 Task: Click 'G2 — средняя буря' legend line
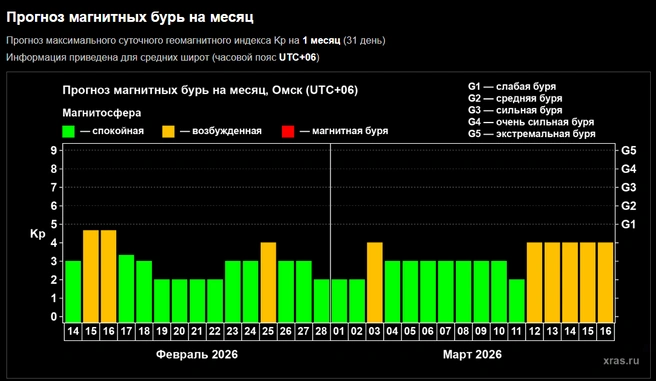(515, 99)
